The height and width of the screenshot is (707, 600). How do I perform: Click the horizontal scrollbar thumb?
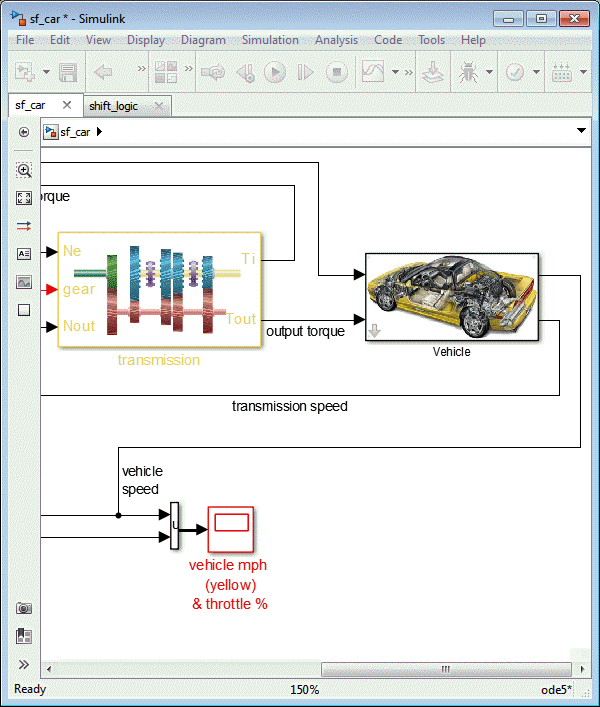(446, 669)
